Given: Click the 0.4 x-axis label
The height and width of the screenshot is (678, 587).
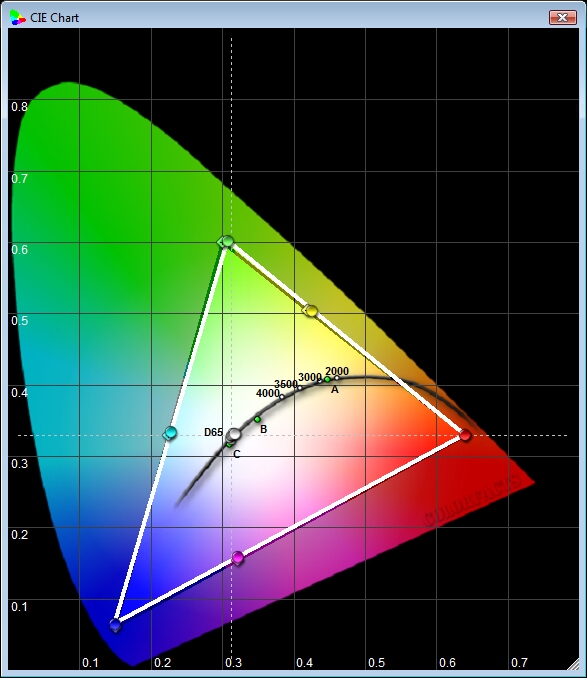Looking at the screenshot, I should (x=305, y=663).
